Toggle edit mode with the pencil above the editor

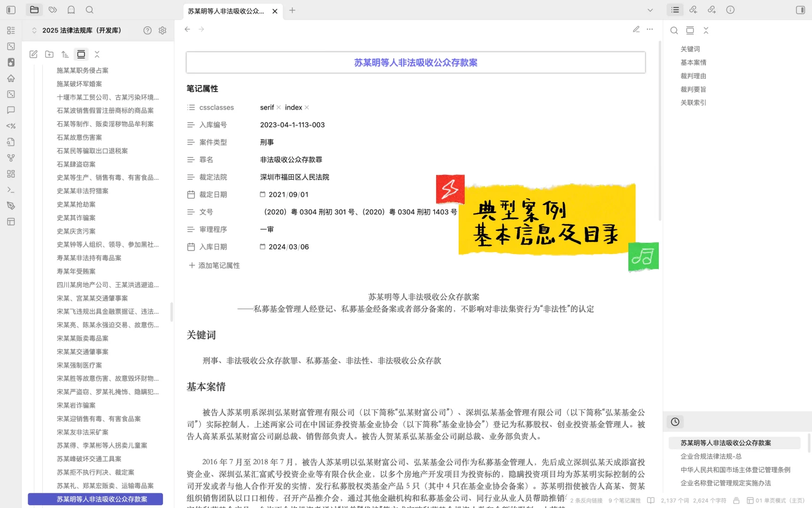point(636,29)
